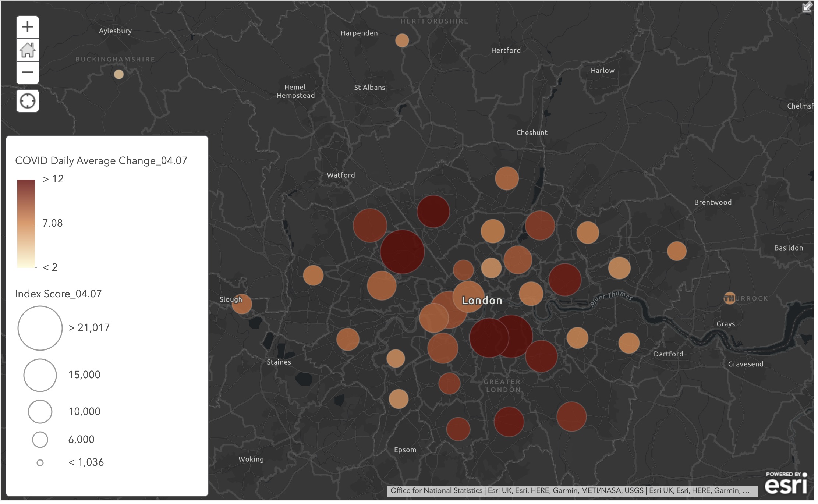This screenshot has height=504, width=818.
Task: Zoom out with the minus button
Action: pyautogui.click(x=28, y=72)
